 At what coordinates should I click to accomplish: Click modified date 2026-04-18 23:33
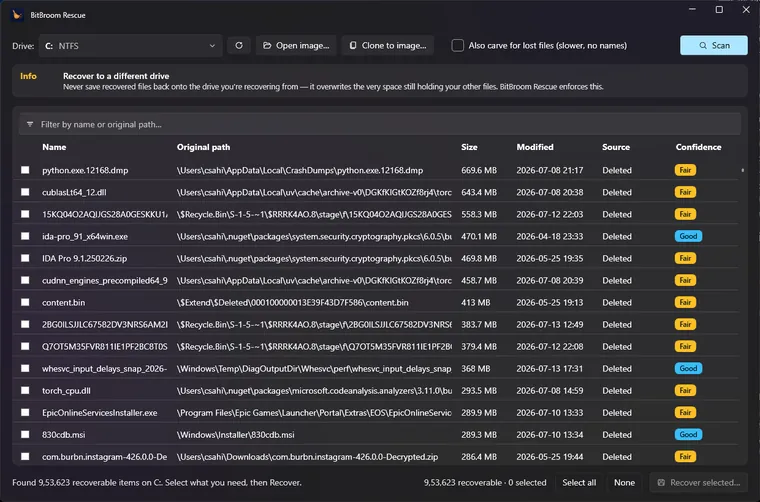[x=550, y=236]
